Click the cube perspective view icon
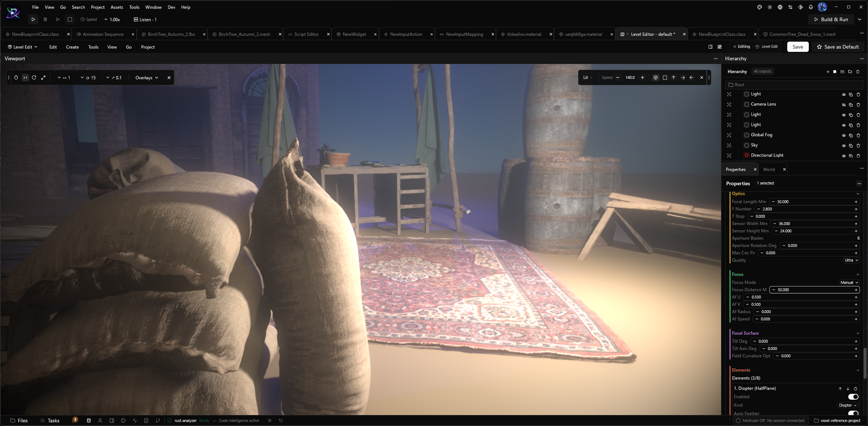868x426 pixels. (x=656, y=77)
